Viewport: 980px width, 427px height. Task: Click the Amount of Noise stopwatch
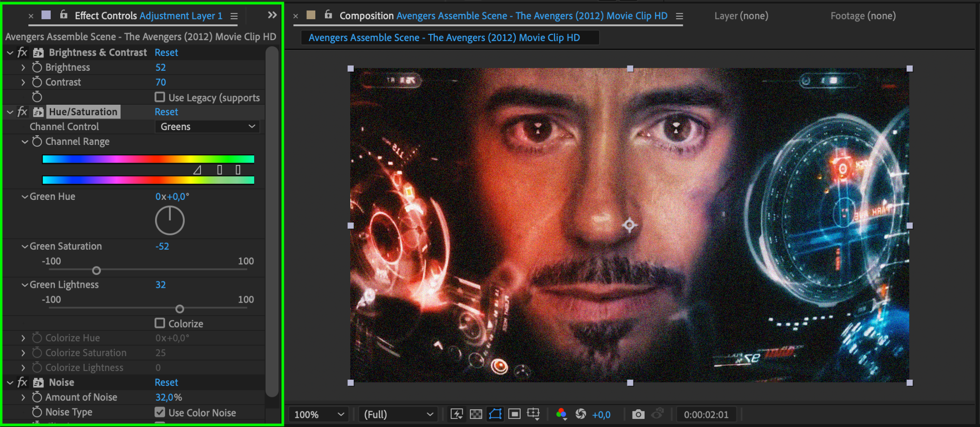(x=37, y=397)
